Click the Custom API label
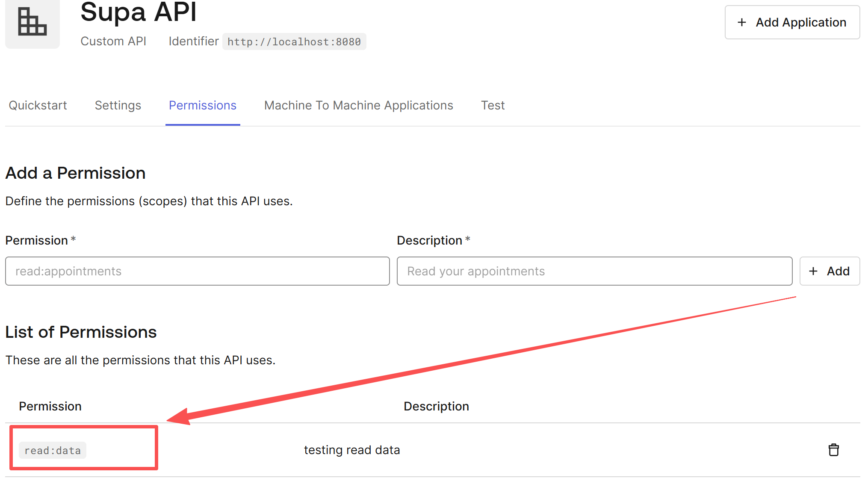Viewport: 868px width, 484px height. click(x=113, y=41)
